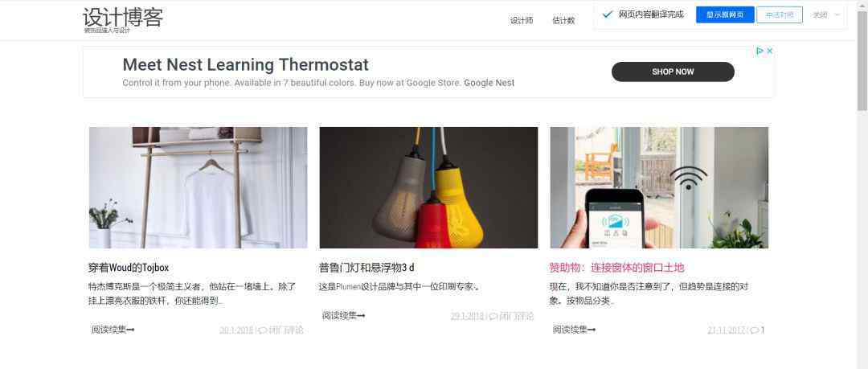Click the 中法对照 outlined button
Viewport: 868px width, 369px height.
coord(780,15)
